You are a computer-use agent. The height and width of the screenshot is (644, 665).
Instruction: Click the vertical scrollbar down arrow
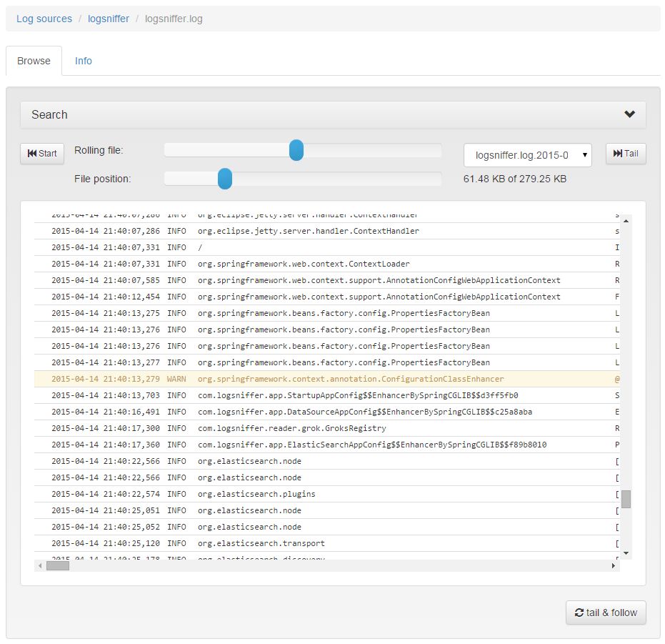coord(626,553)
